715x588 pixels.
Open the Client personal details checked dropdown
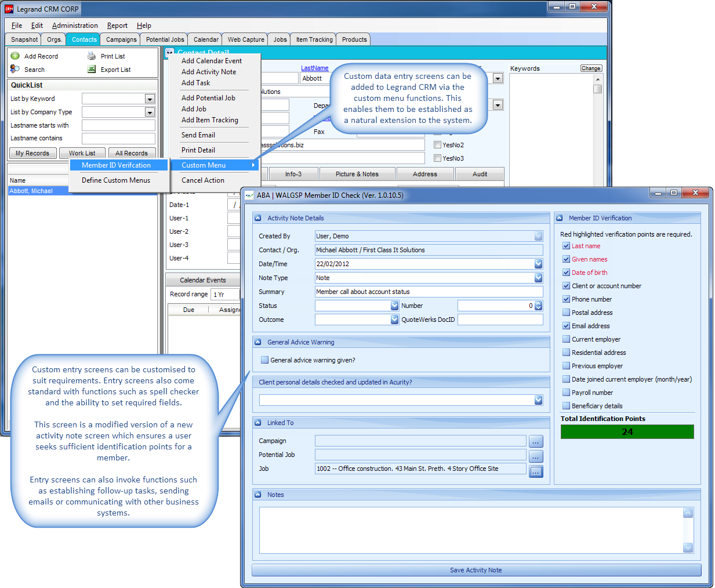[x=538, y=400]
